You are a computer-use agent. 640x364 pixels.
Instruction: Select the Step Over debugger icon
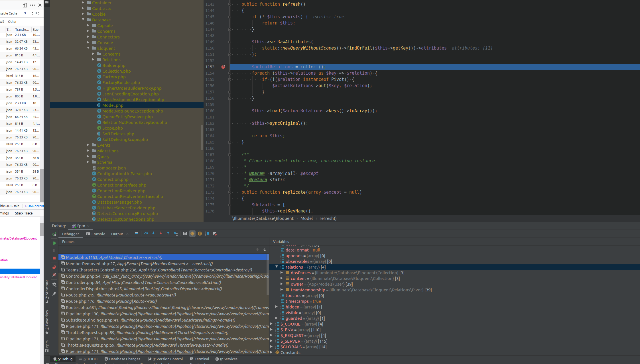(146, 234)
